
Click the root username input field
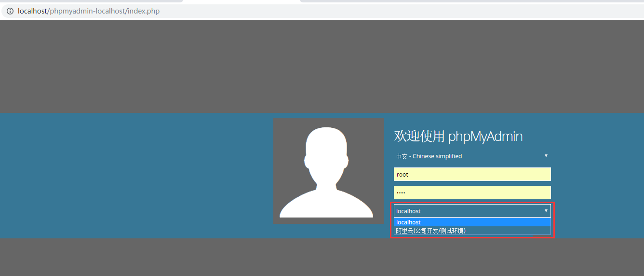(x=472, y=174)
